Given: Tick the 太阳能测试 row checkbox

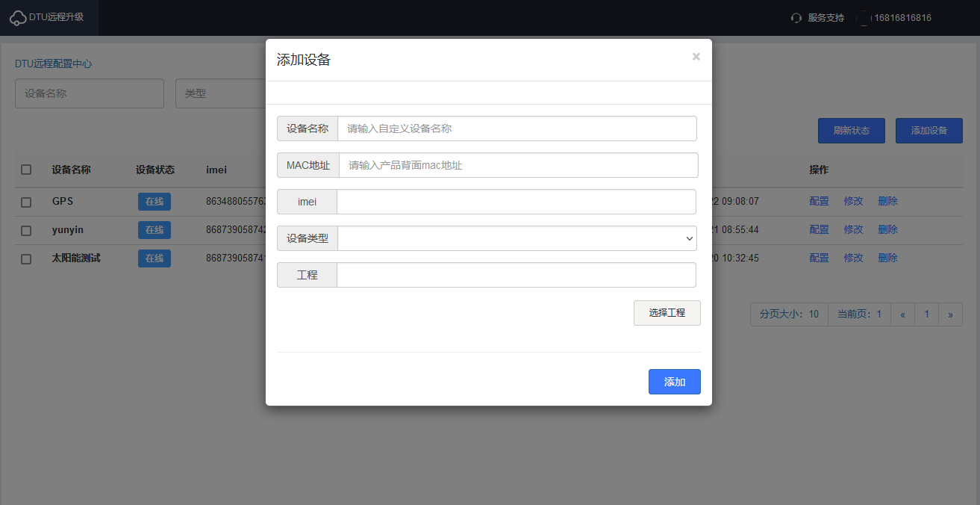Looking at the screenshot, I should click(x=26, y=258).
